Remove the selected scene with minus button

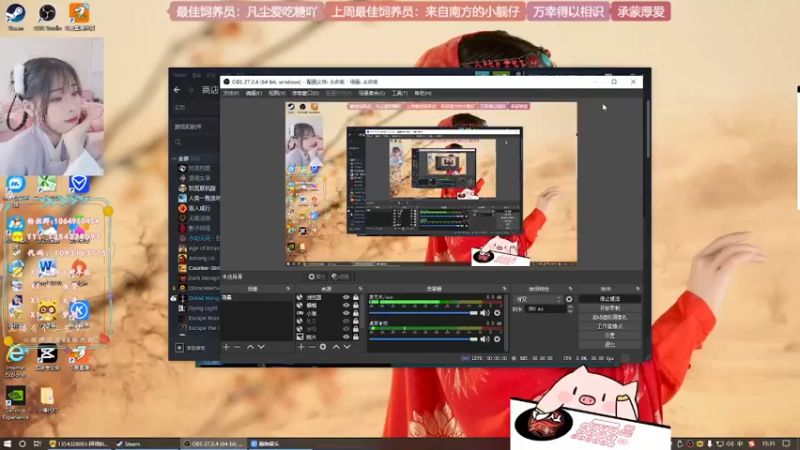237,347
